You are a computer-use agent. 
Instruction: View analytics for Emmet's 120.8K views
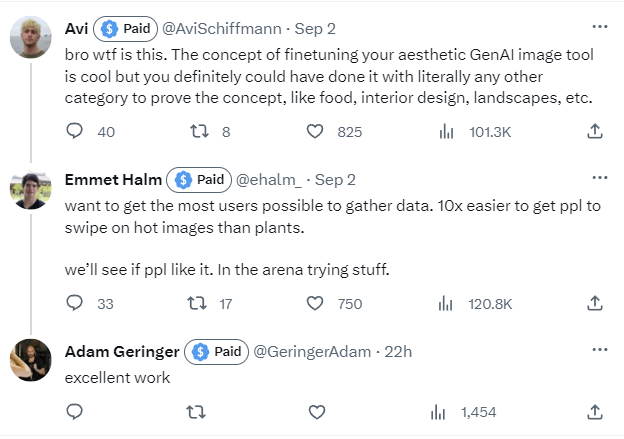pos(447,303)
